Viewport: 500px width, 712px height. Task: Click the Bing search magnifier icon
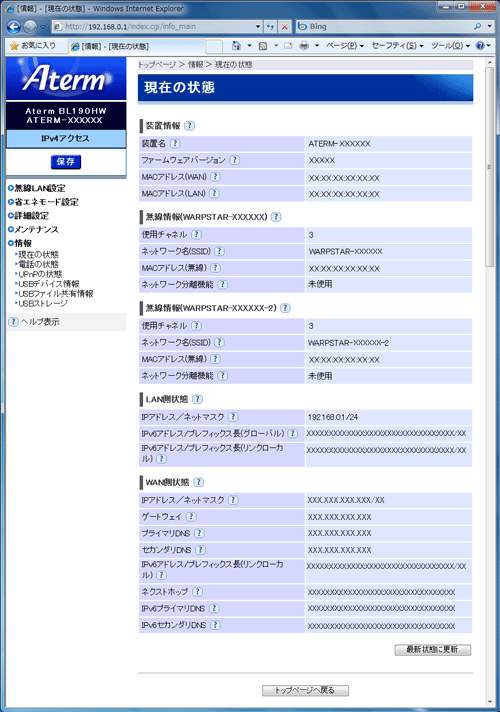click(x=478, y=27)
